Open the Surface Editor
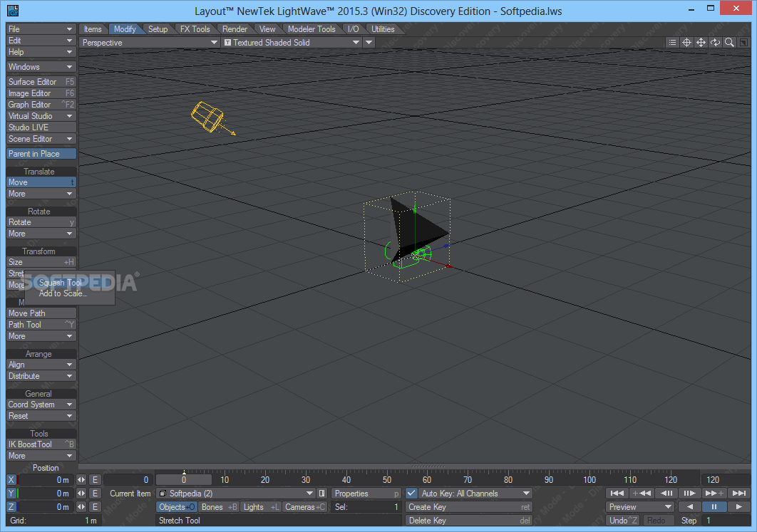Viewport: 757px width, 532px height. pos(41,82)
